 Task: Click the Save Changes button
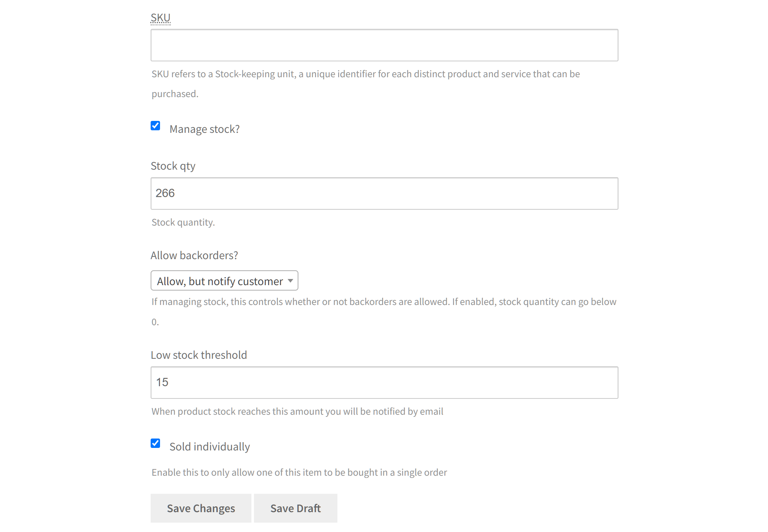coord(201,508)
